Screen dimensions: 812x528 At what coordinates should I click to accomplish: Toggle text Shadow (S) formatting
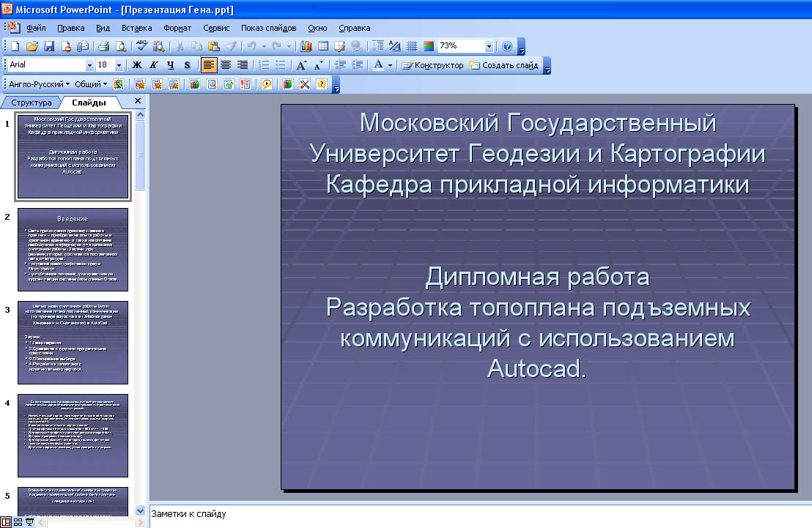(x=187, y=65)
